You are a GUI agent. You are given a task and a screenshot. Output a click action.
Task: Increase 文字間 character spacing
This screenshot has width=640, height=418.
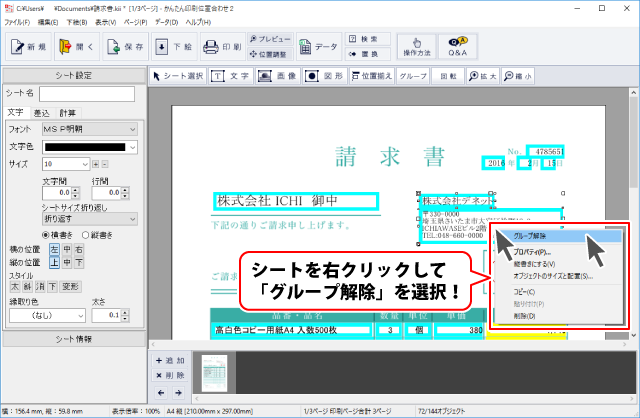coord(75,190)
